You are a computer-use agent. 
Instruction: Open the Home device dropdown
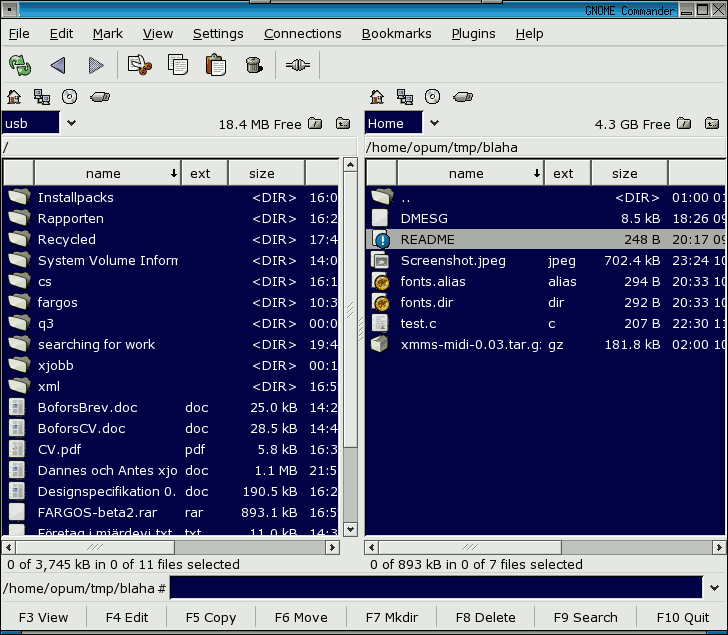pyautogui.click(x=434, y=124)
